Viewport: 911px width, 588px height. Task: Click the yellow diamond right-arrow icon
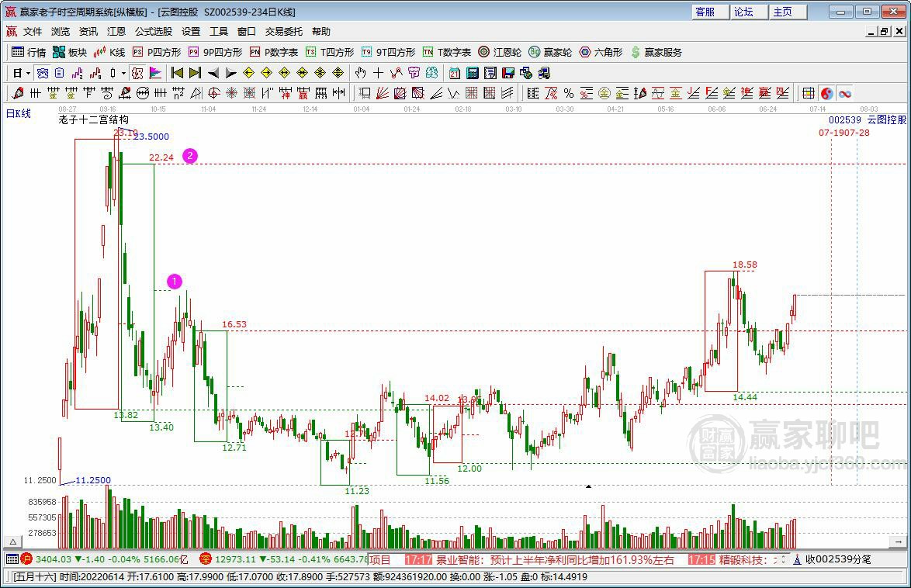[267, 73]
